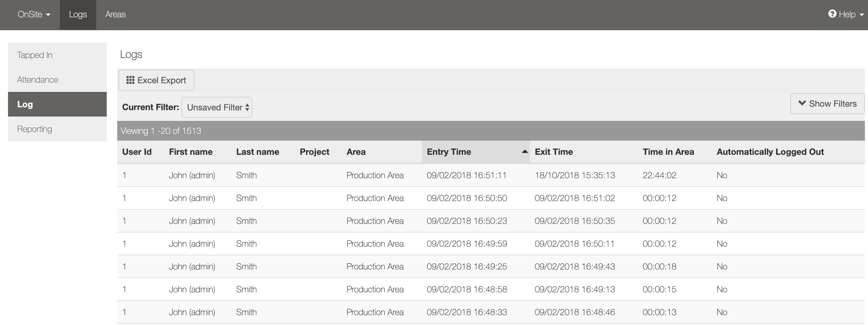Select the Log sidebar item

click(25, 105)
